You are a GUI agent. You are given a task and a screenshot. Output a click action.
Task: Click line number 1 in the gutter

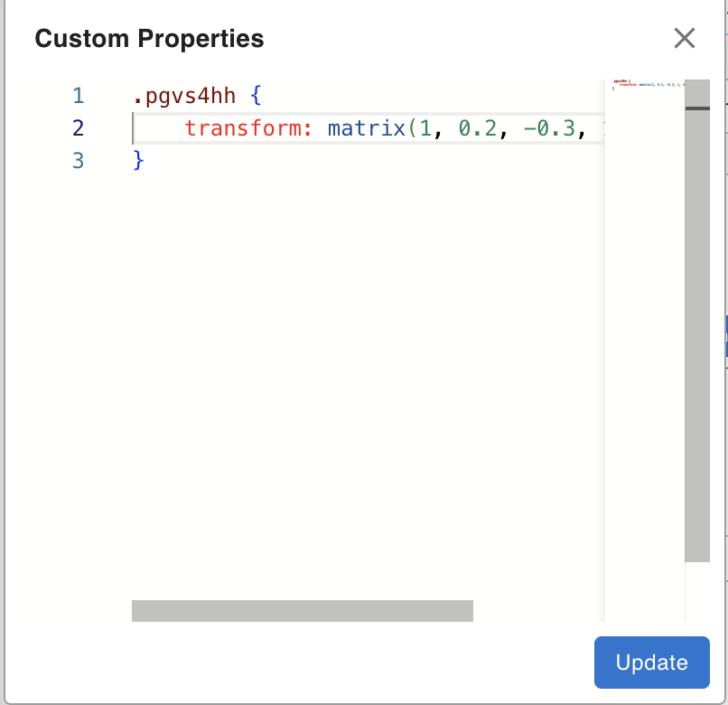pyautogui.click(x=78, y=95)
